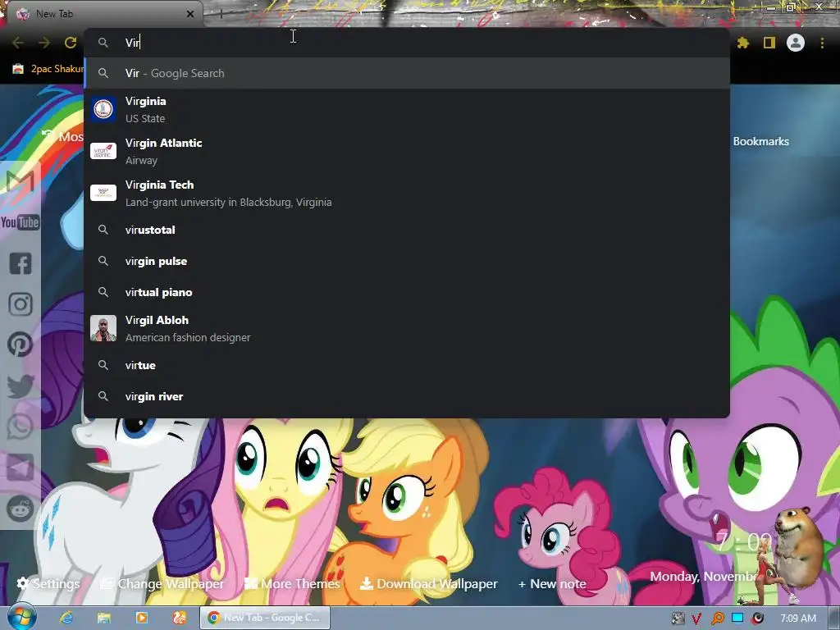The height and width of the screenshot is (630, 840).
Task: Open YouTube from the sidebar
Action: [21, 222]
